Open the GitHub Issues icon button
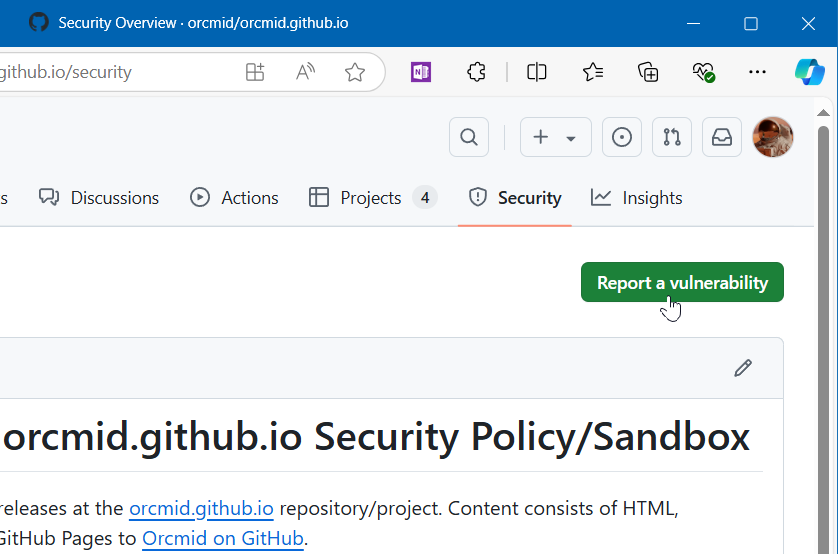Screen dimensions: 838x554 pos(622,137)
